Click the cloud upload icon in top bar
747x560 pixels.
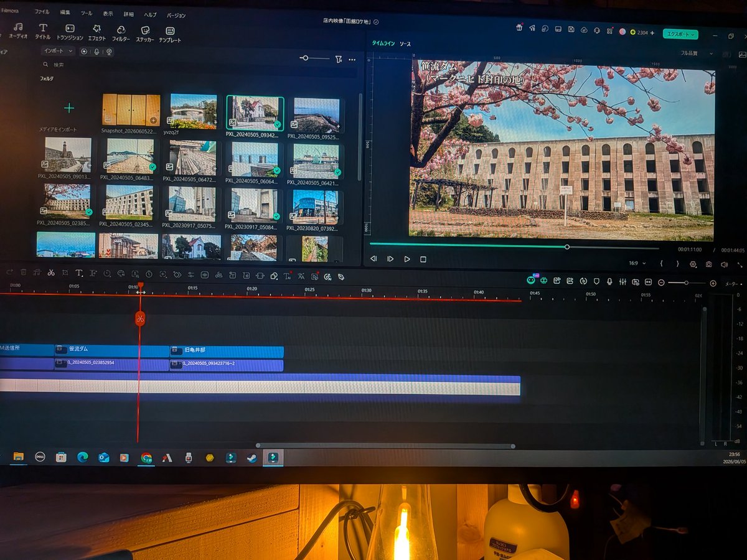(x=584, y=29)
